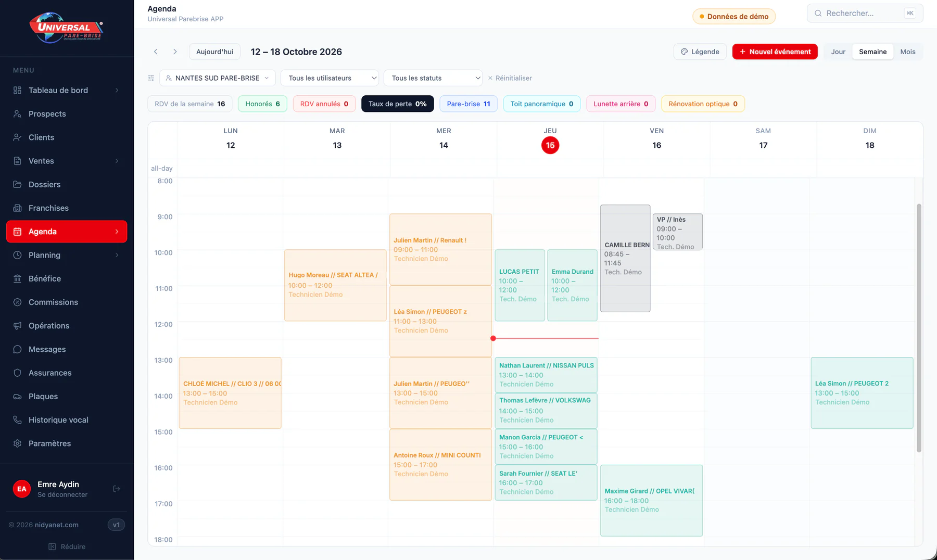
Task: Click the Planning clock icon
Action: coord(17,255)
